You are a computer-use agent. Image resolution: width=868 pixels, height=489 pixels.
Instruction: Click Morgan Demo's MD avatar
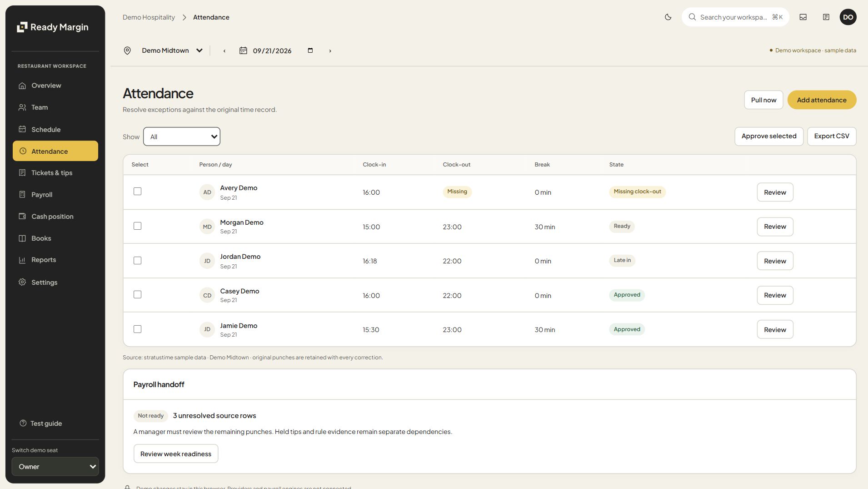click(x=207, y=227)
